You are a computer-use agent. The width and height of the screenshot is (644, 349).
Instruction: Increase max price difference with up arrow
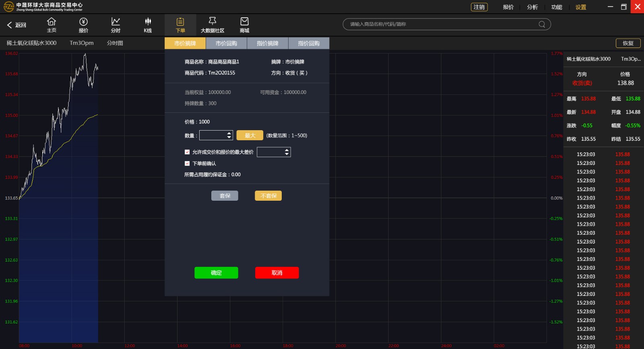point(287,150)
